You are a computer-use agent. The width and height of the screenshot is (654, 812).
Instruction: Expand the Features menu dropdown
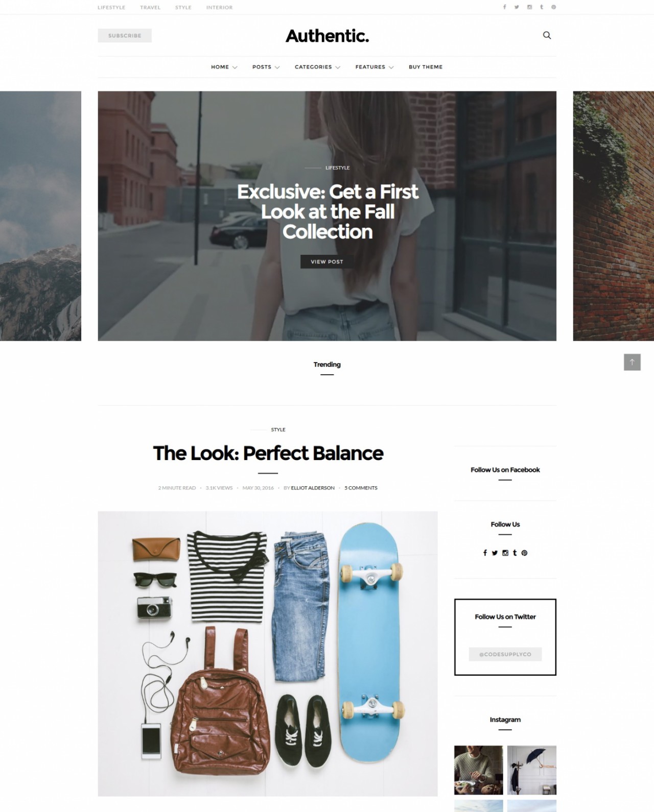click(x=375, y=67)
